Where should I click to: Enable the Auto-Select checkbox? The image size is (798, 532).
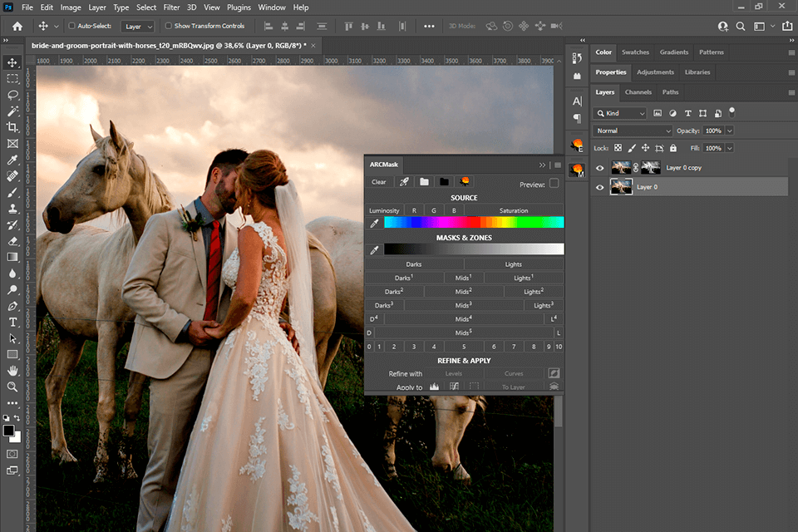(x=71, y=26)
